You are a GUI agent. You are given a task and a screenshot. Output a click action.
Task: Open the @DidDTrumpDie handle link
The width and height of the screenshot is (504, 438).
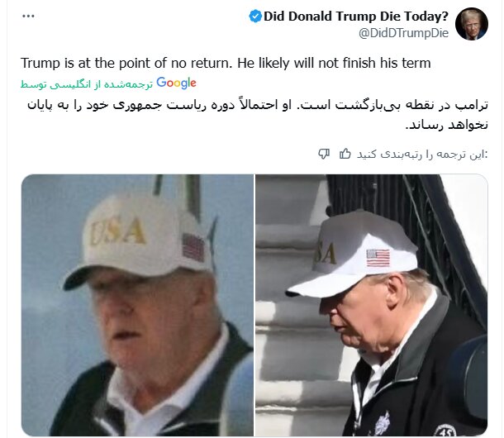403,33
